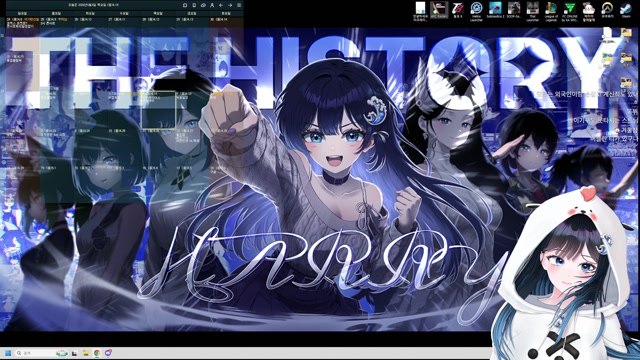Viewport: 640px width, 360px height.
Task: Open the purple chat app with notification badge
Action: click(x=108, y=353)
